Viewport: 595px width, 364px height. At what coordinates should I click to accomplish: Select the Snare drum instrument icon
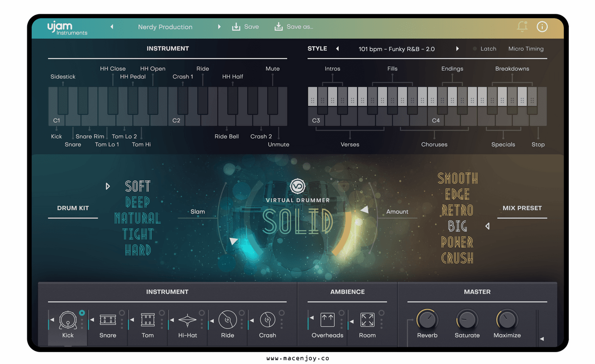click(x=108, y=320)
